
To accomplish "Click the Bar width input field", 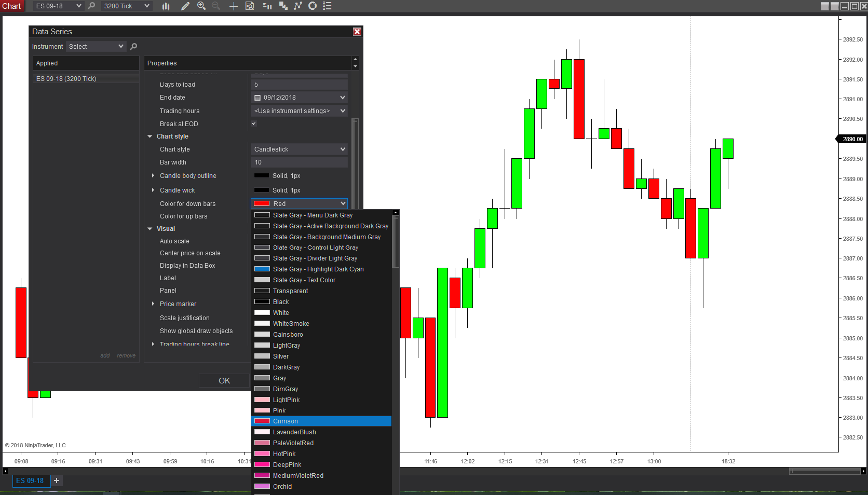I will tap(299, 162).
